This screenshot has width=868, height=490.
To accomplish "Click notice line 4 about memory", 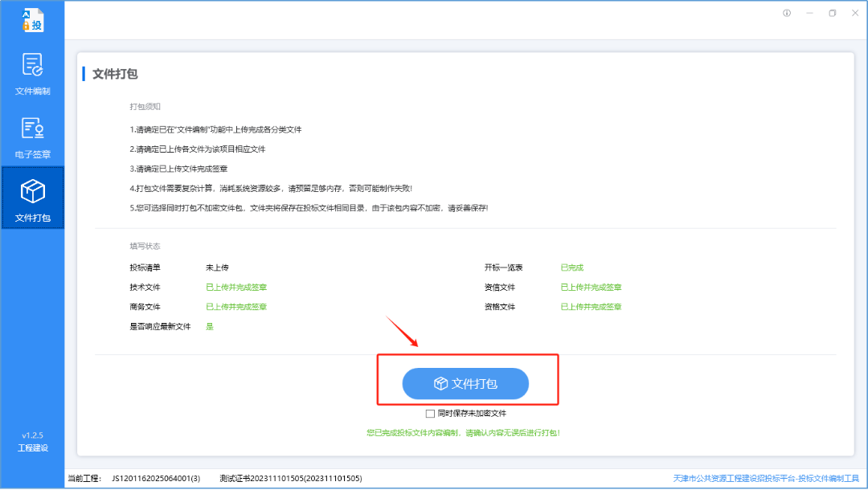I will tap(271, 189).
